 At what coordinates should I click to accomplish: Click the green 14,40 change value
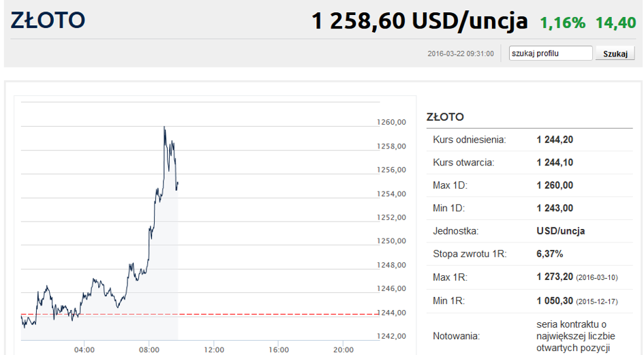tap(615, 23)
